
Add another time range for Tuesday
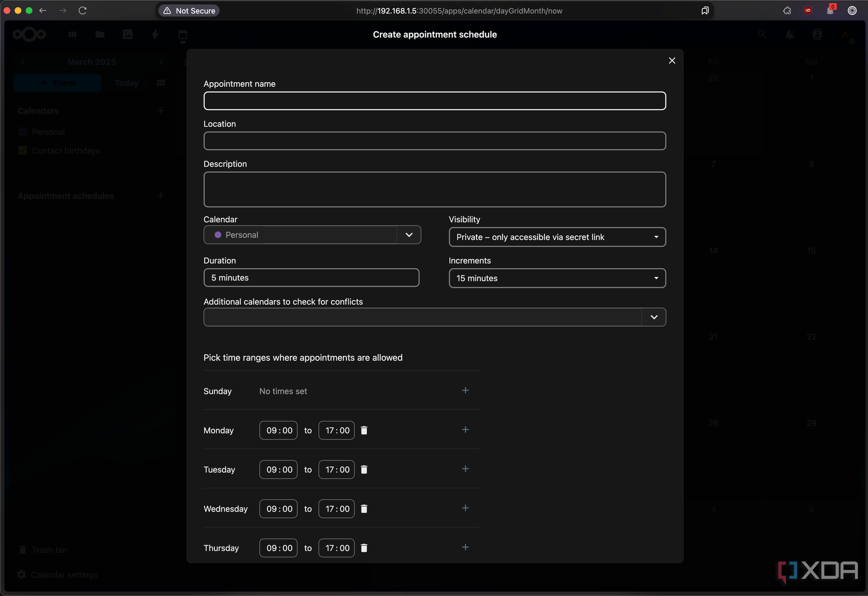point(465,469)
